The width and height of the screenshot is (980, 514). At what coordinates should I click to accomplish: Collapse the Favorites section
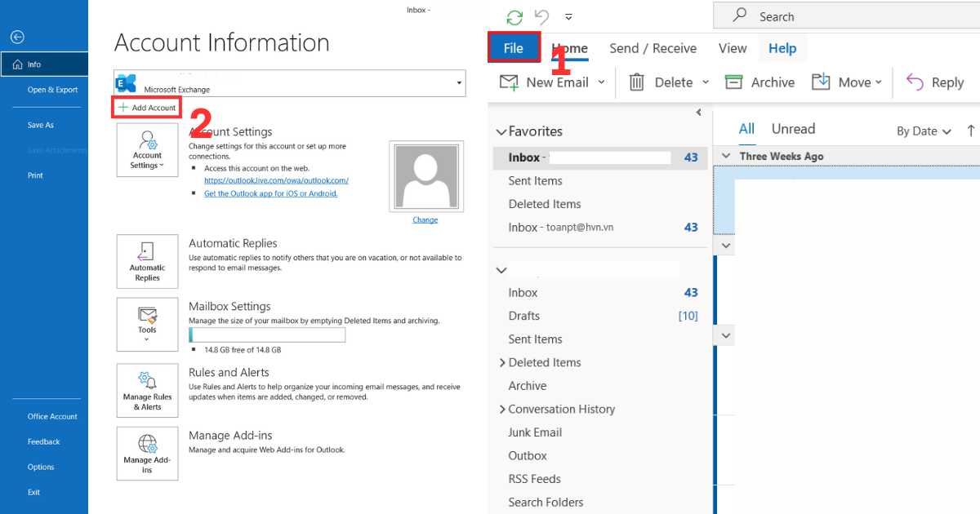click(x=501, y=131)
